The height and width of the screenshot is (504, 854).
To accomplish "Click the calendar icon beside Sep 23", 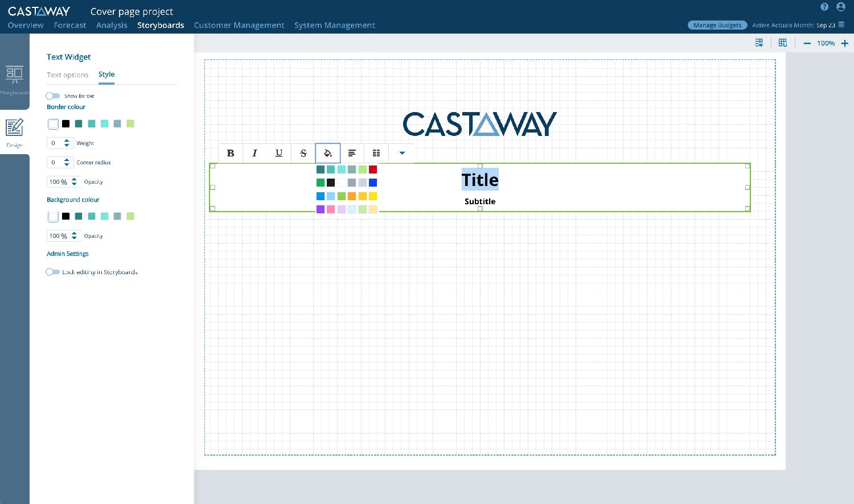I will pyautogui.click(x=841, y=24).
